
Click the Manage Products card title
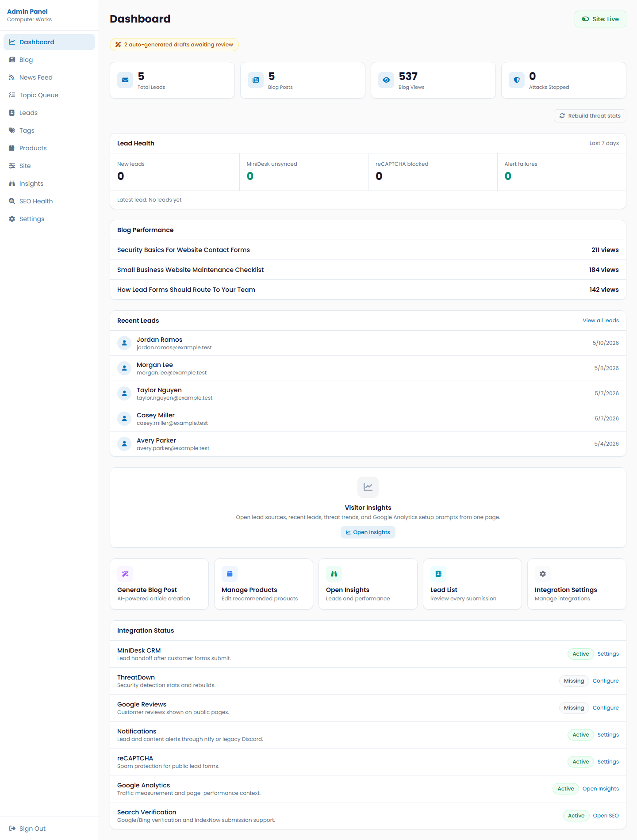[249, 590]
